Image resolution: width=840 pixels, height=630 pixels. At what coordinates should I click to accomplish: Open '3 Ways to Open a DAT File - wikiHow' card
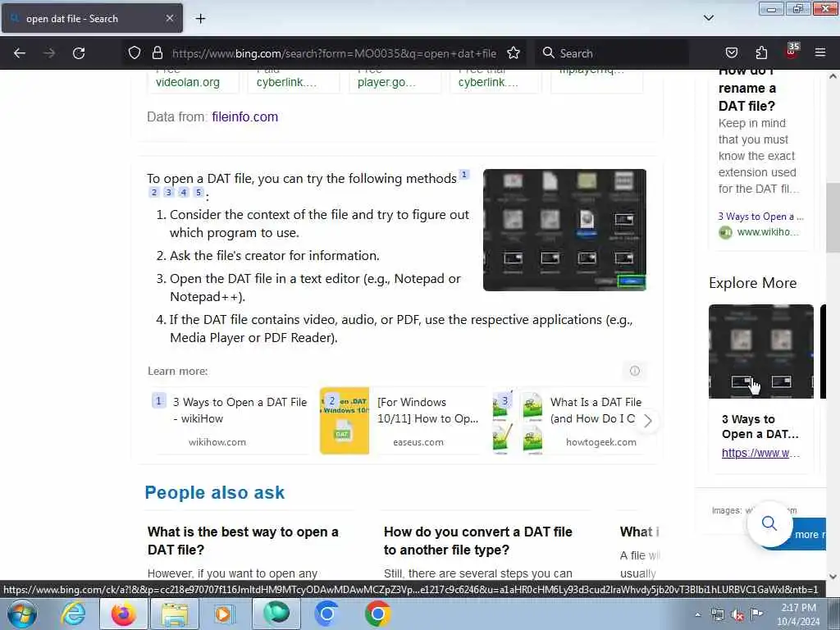pyautogui.click(x=231, y=421)
